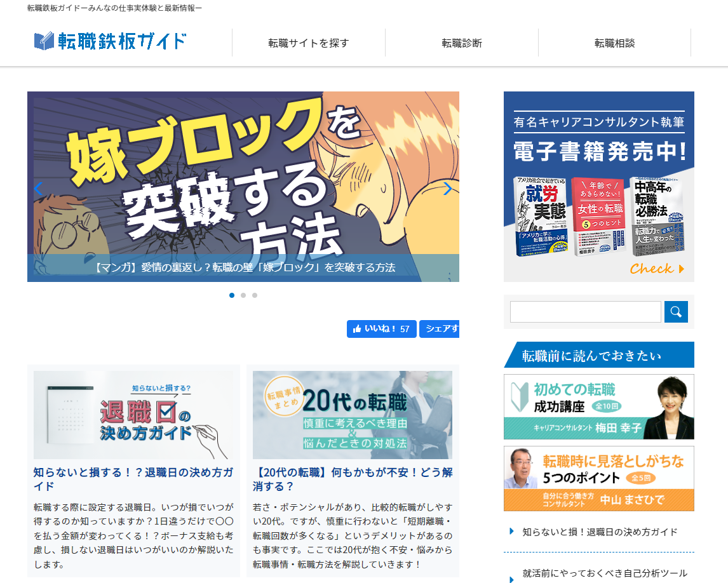Select the first carousel dot indicator

232,295
